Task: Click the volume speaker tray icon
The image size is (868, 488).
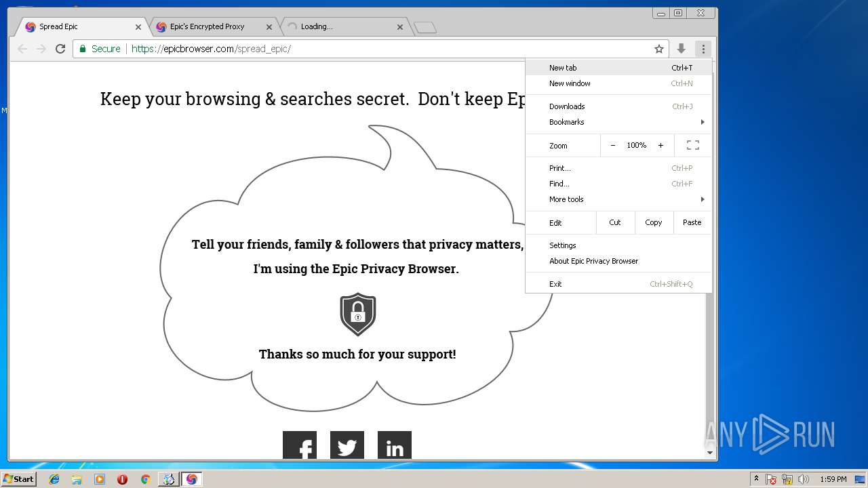Action: [804, 480]
